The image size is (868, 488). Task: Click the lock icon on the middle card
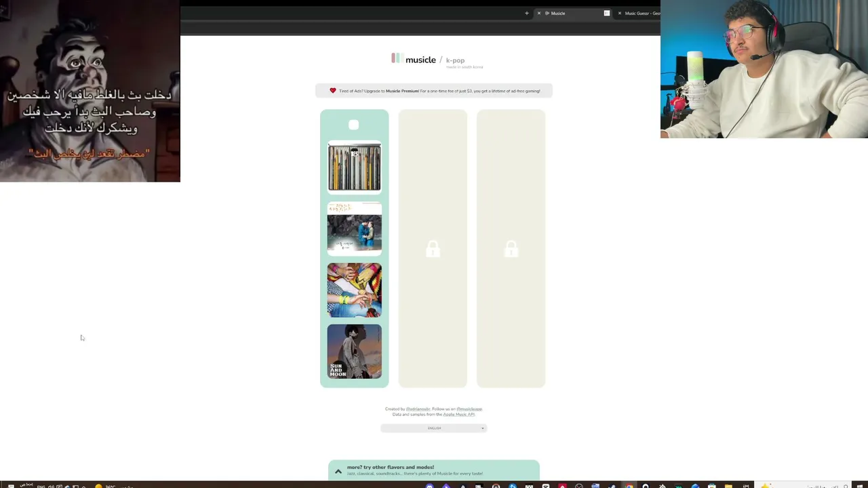[x=433, y=249]
